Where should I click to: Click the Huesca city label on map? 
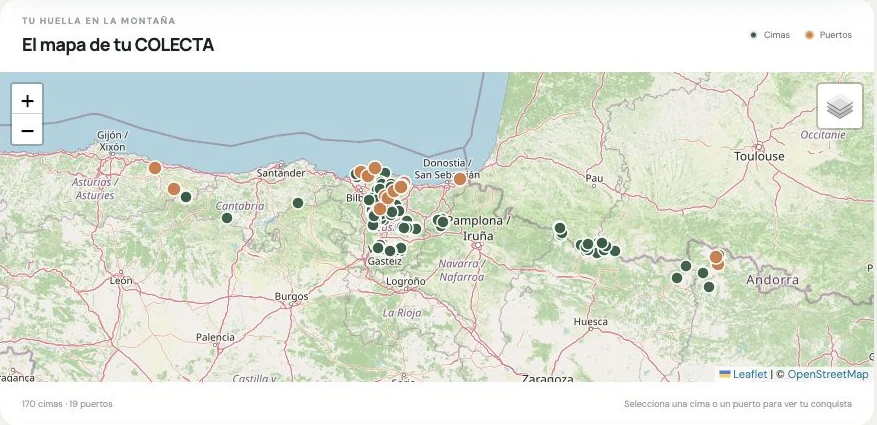point(591,322)
